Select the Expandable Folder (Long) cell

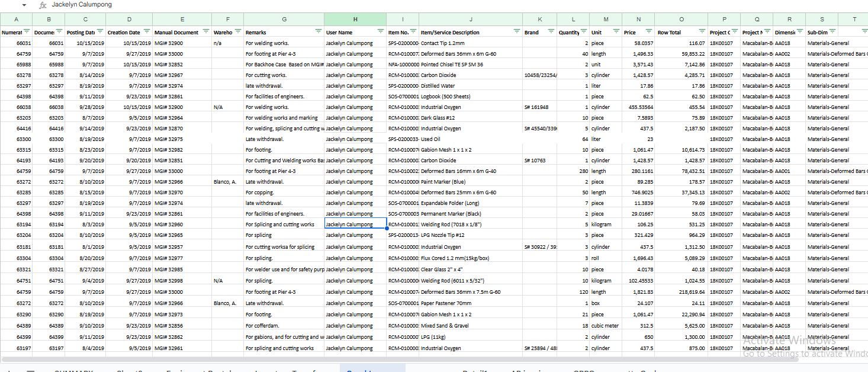point(471,203)
